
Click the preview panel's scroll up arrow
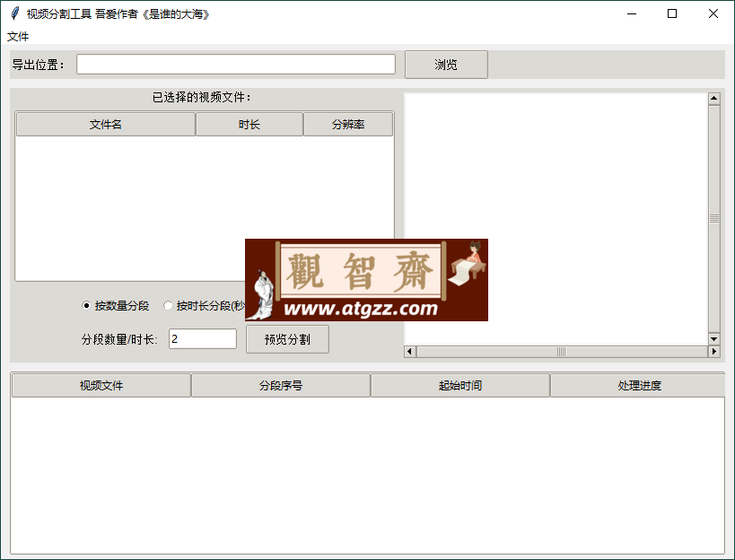pos(713,99)
